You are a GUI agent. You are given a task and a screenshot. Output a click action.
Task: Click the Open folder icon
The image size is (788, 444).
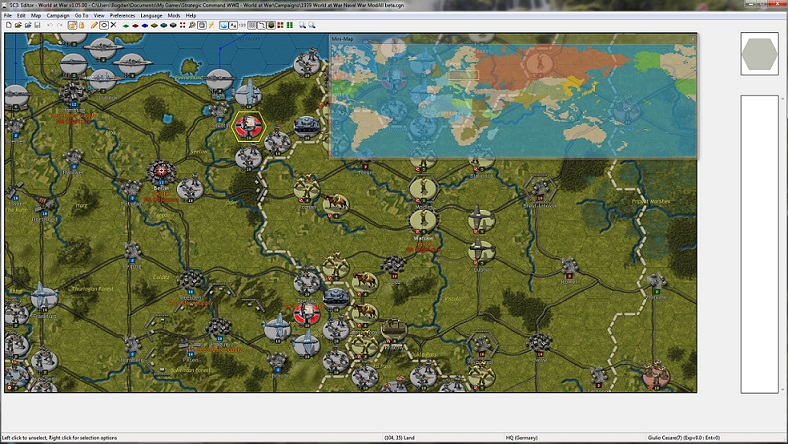point(18,25)
